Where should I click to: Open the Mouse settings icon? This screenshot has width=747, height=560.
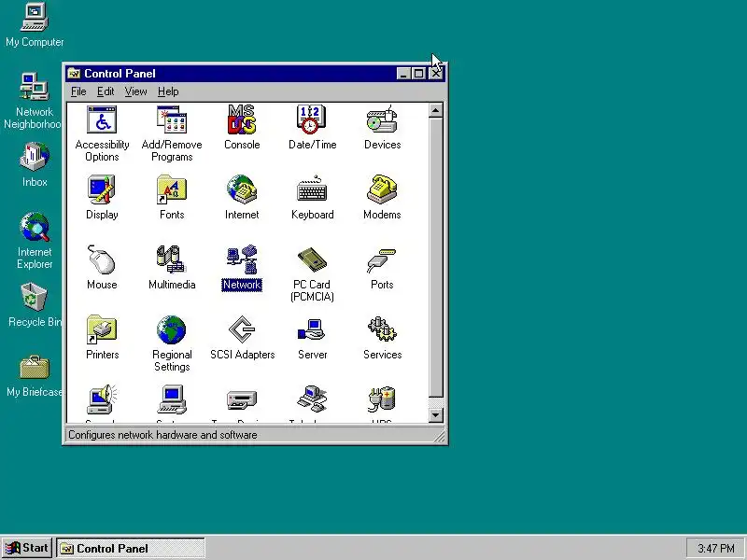[x=102, y=259]
